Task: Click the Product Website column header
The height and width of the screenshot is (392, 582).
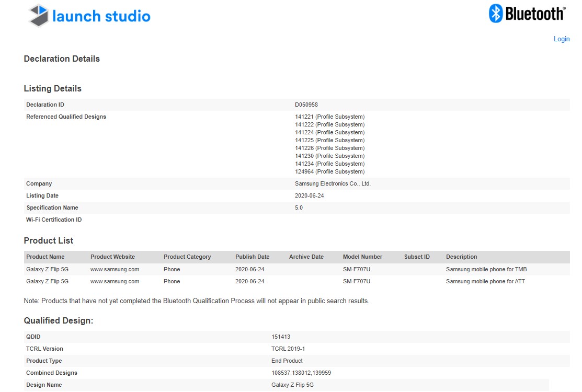Action: 112,257
